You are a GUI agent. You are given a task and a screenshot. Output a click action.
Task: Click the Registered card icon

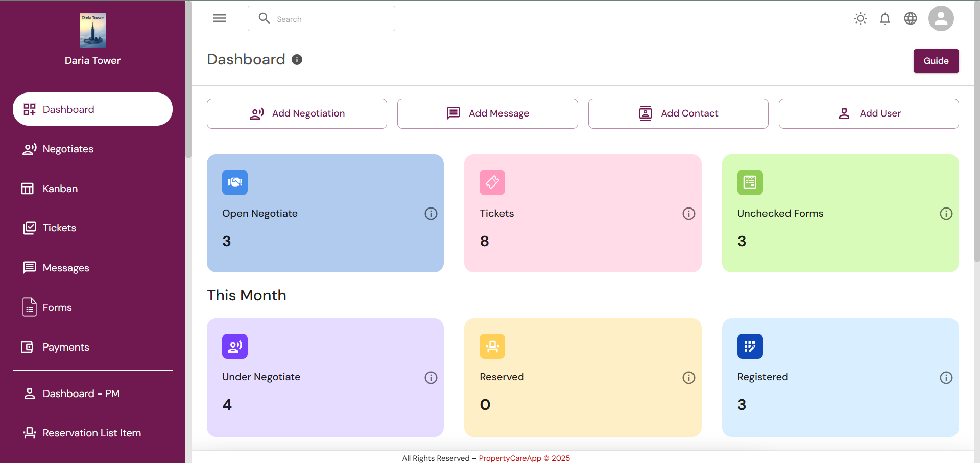tap(750, 346)
